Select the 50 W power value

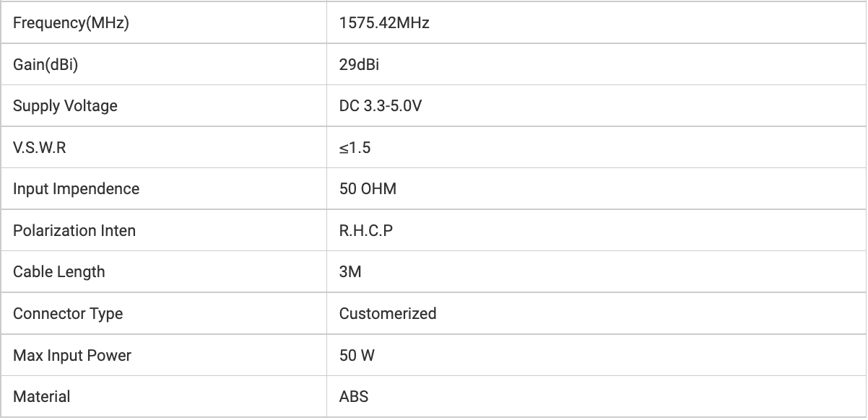(x=357, y=355)
